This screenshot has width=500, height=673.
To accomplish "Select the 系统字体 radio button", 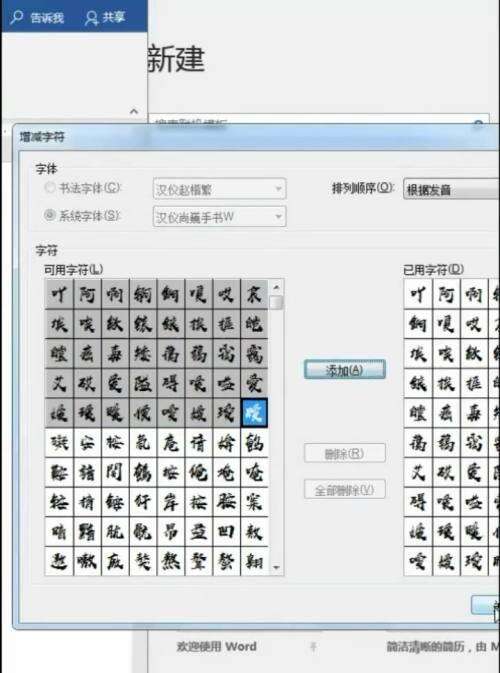I will (50, 215).
